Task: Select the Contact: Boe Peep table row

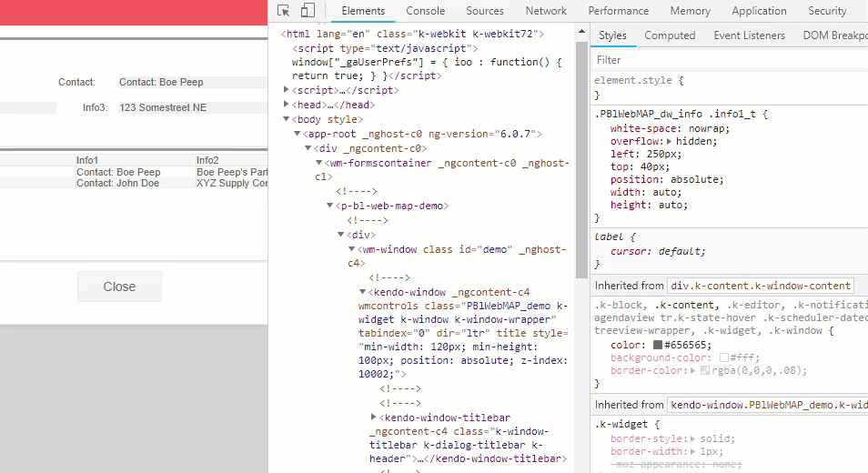Action: click(x=134, y=172)
